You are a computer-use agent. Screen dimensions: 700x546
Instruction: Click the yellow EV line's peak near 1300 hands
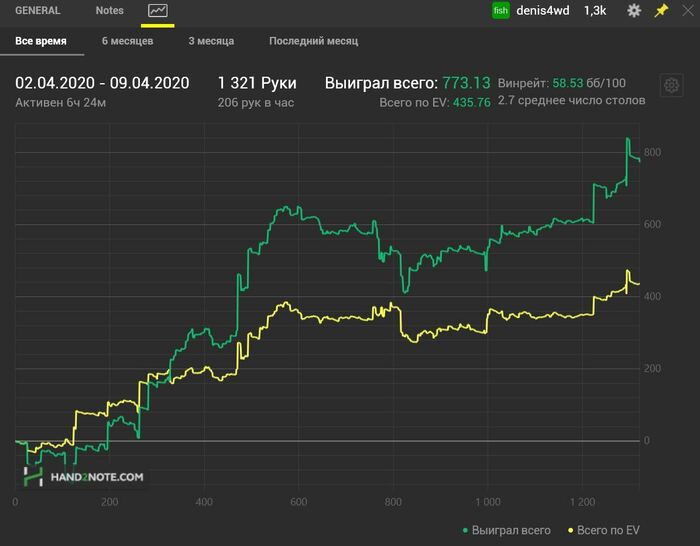coord(628,271)
